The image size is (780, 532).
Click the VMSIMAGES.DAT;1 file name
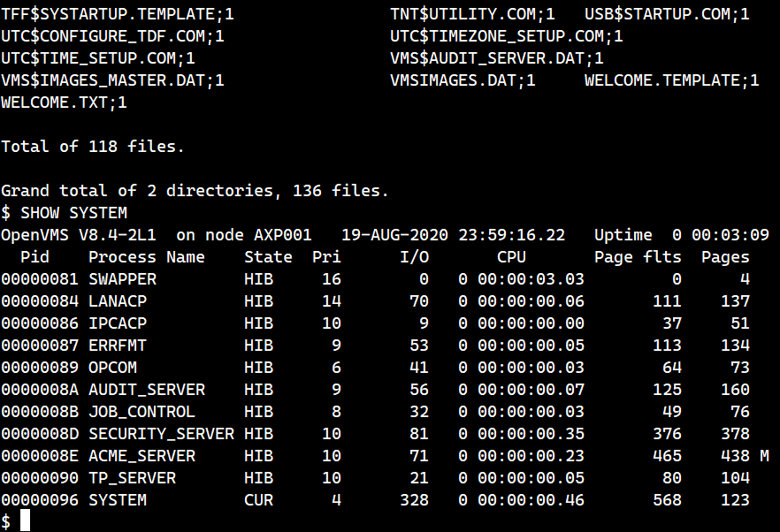pyautogui.click(x=463, y=80)
